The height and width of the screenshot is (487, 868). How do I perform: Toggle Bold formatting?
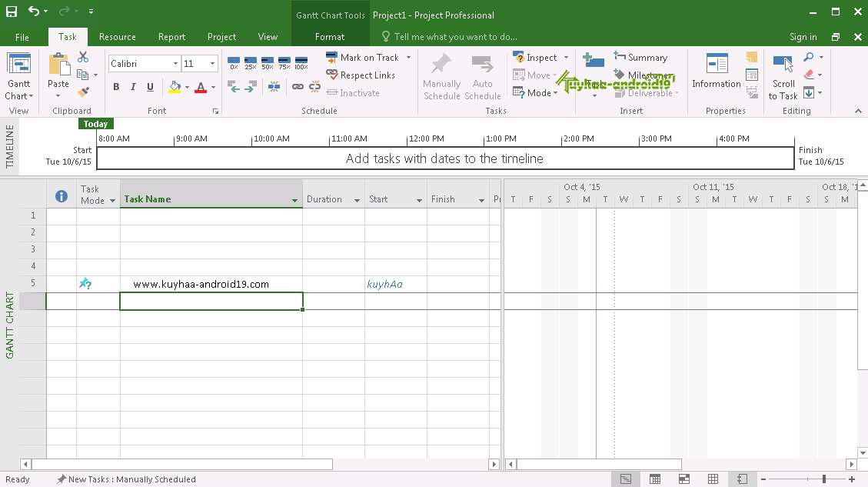(x=116, y=87)
